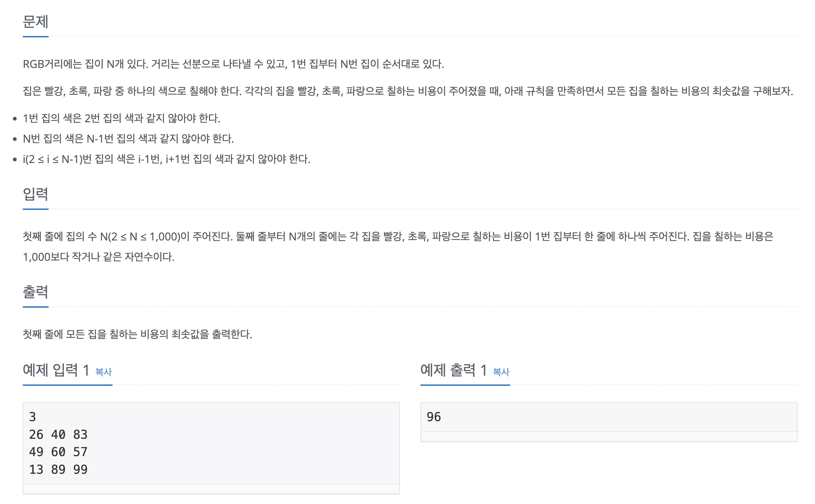Click the sample output value 96

(x=434, y=417)
